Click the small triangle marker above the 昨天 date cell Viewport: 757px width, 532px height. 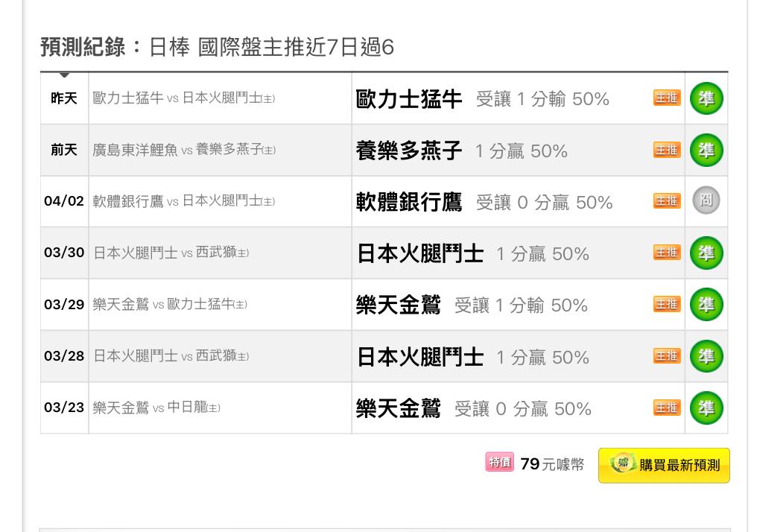[64, 75]
